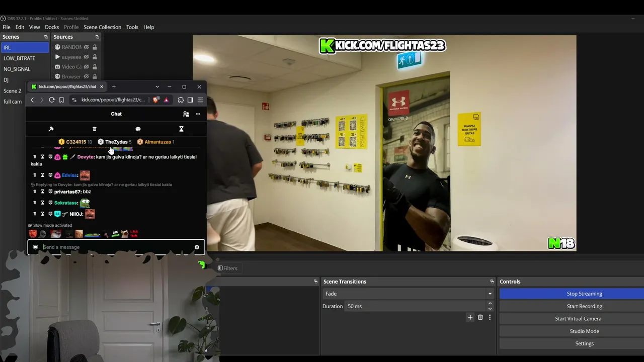Click Start Recording button
644x362 pixels.
point(584,306)
